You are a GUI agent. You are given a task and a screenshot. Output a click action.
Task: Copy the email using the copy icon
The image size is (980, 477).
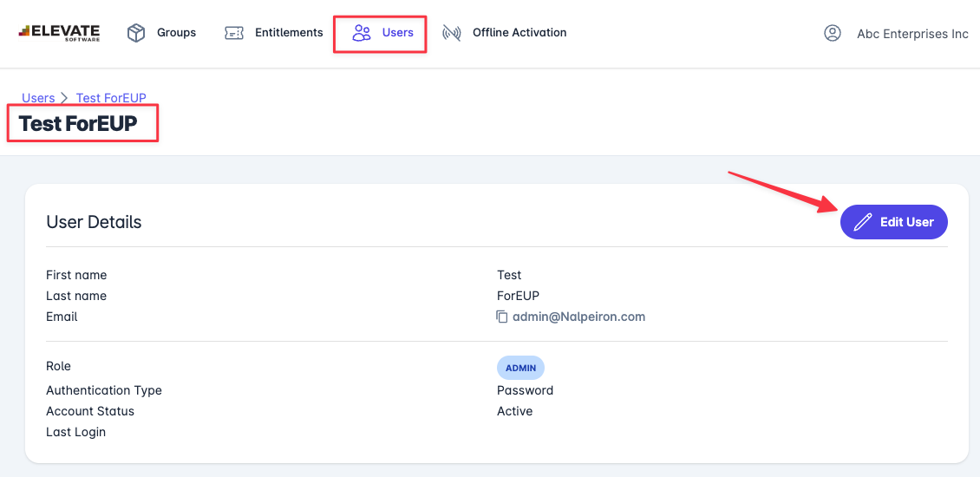502,317
